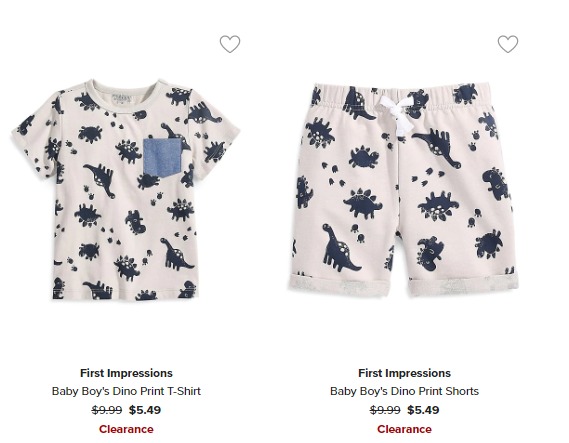Viewport: 569px width, 443px height.
Task: Open Baby Boy's Dino Print T-Shirt link
Action: pyautogui.click(x=126, y=391)
